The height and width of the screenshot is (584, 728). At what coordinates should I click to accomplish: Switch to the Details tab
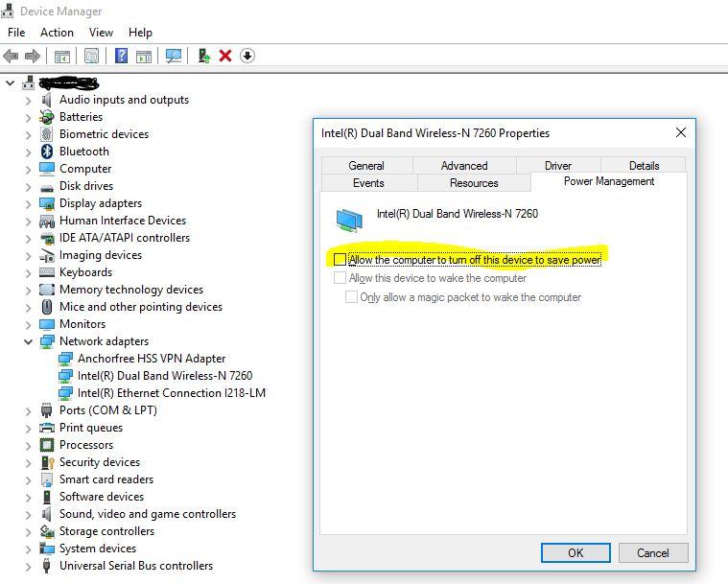(x=644, y=166)
